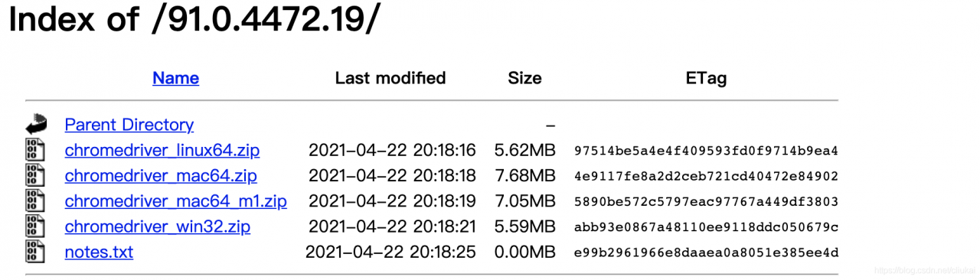
Task: Download chromedriver_linux64.zip
Action: pyautogui.click(x=162, y=151)
